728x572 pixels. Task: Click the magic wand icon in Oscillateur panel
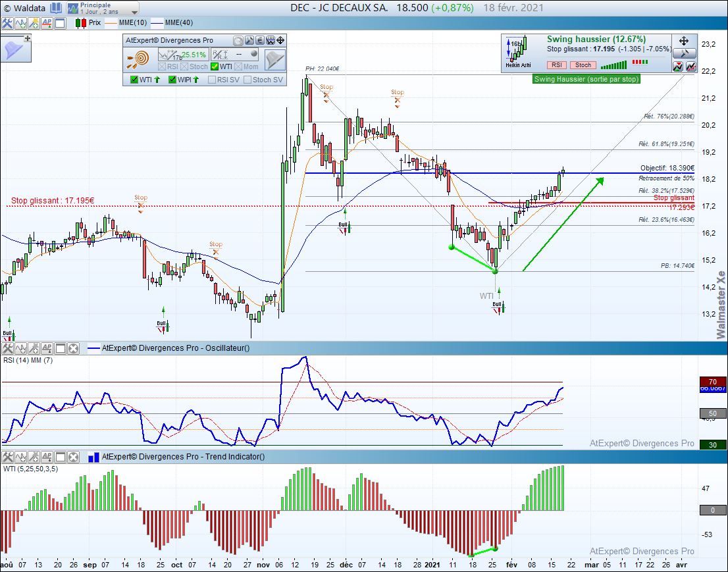(x=34, y=348)
